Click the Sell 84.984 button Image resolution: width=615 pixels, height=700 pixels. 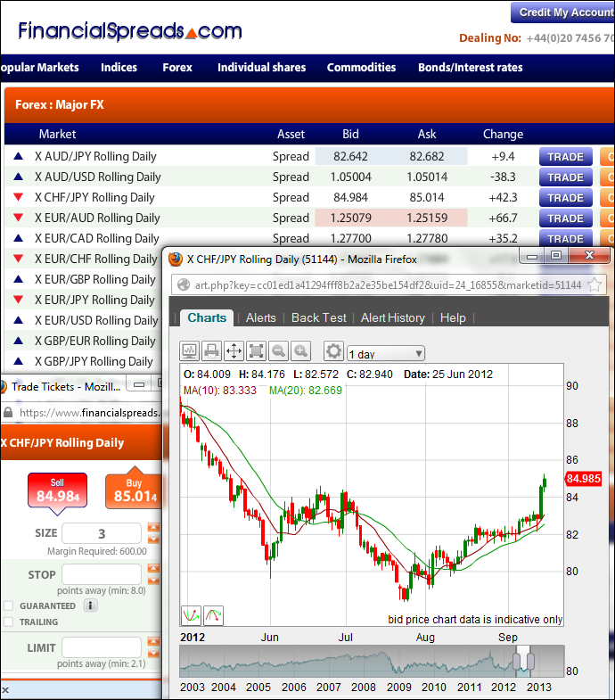58,490
